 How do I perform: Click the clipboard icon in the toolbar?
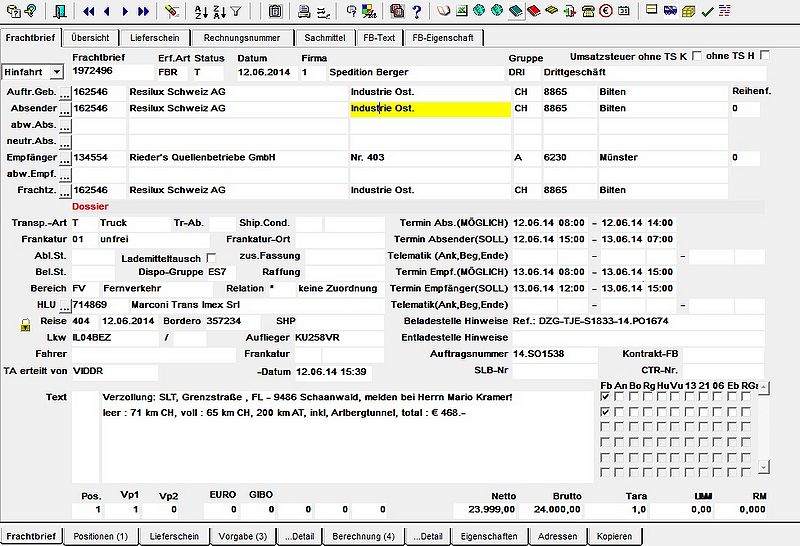coord(275,11)
